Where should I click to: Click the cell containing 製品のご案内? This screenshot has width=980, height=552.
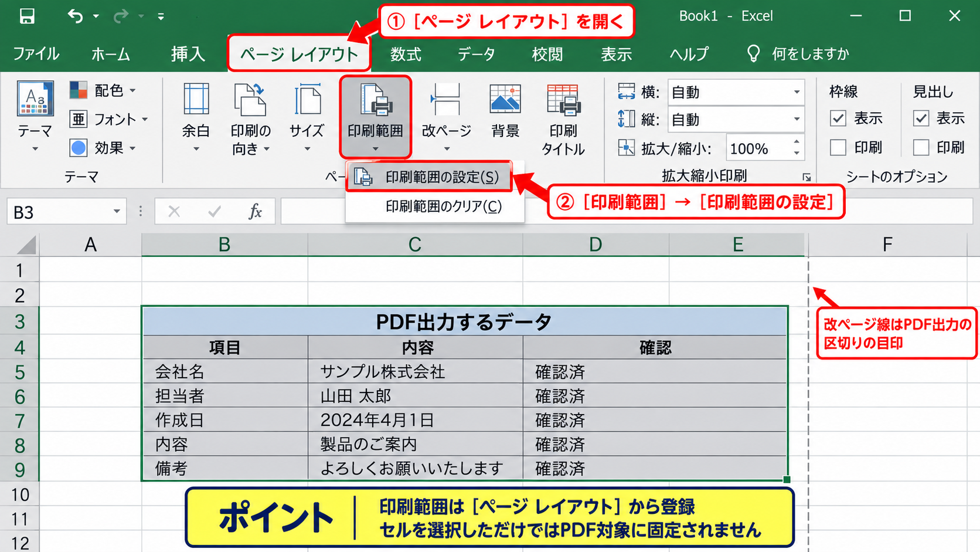pos(415,444)
